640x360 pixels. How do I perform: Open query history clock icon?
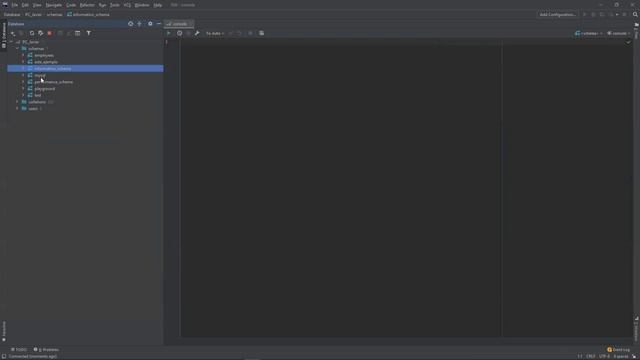pyautogui.click(x=180, y=33)
